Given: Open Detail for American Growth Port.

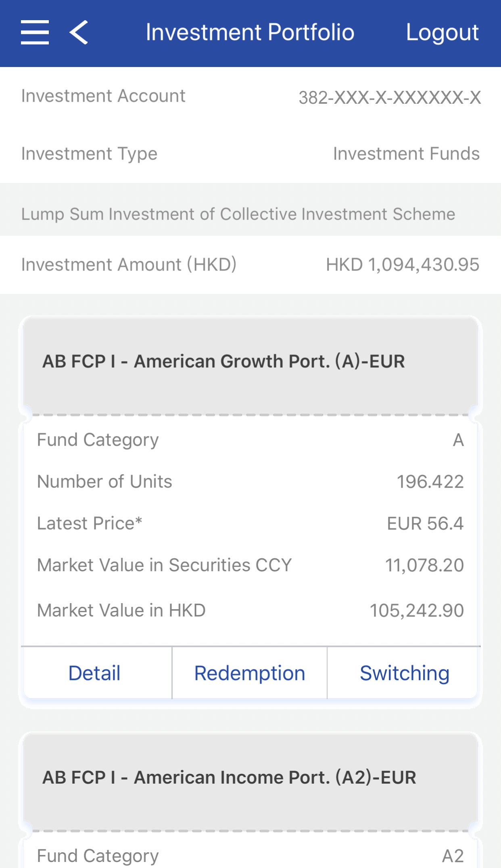Looking at the screenshot, I should coord(94,673).
